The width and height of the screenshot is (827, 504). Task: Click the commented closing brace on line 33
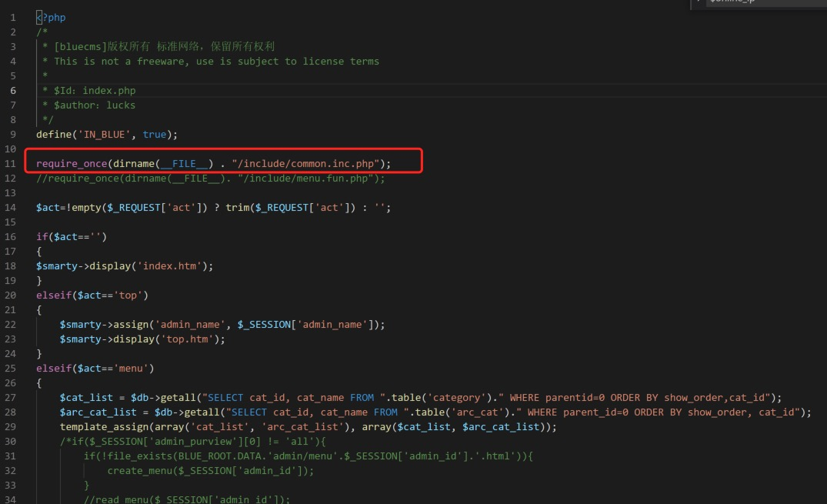(86, 485)
